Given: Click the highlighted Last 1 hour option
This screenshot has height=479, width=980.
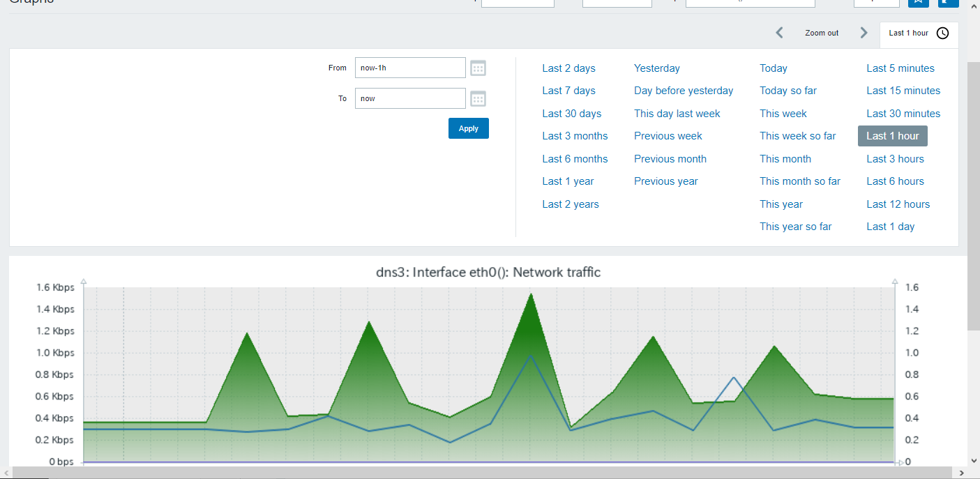Looking at the screenshot, I should coord(892,136).
